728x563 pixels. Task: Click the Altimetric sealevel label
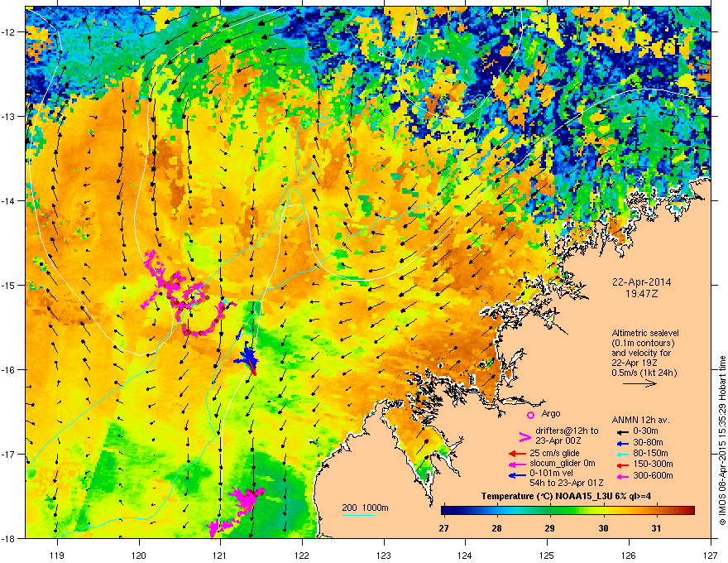click(x=645, y=333)
